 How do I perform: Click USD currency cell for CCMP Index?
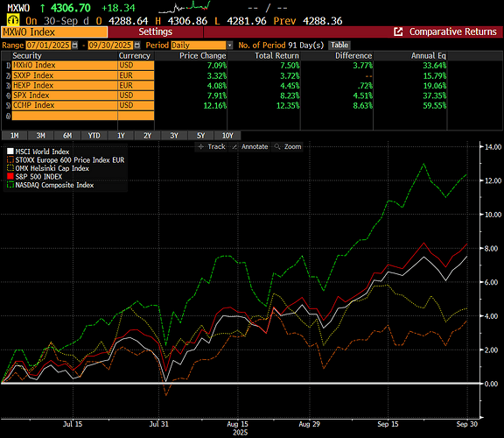pyautogui.click(x=136, y=105)
